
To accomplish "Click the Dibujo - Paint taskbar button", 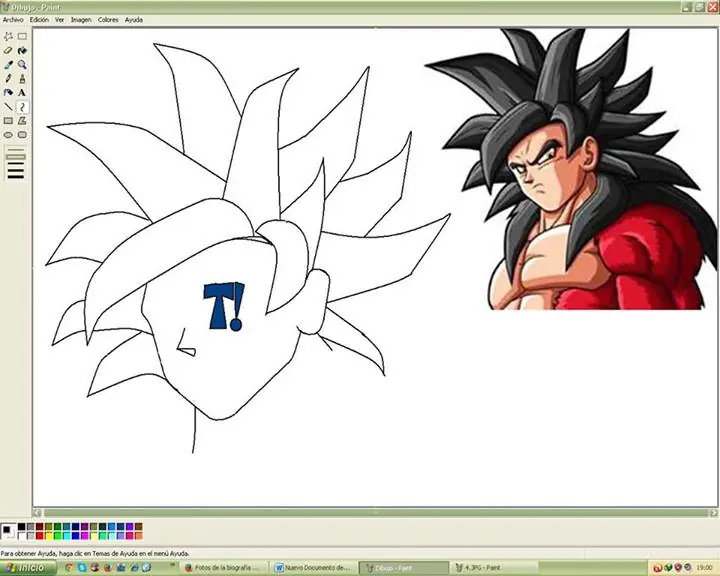I will point(404,568).
